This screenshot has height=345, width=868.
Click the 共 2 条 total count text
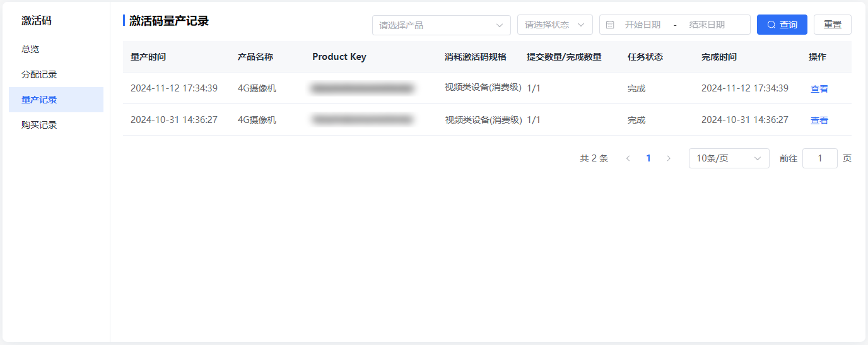coord(594,158)
